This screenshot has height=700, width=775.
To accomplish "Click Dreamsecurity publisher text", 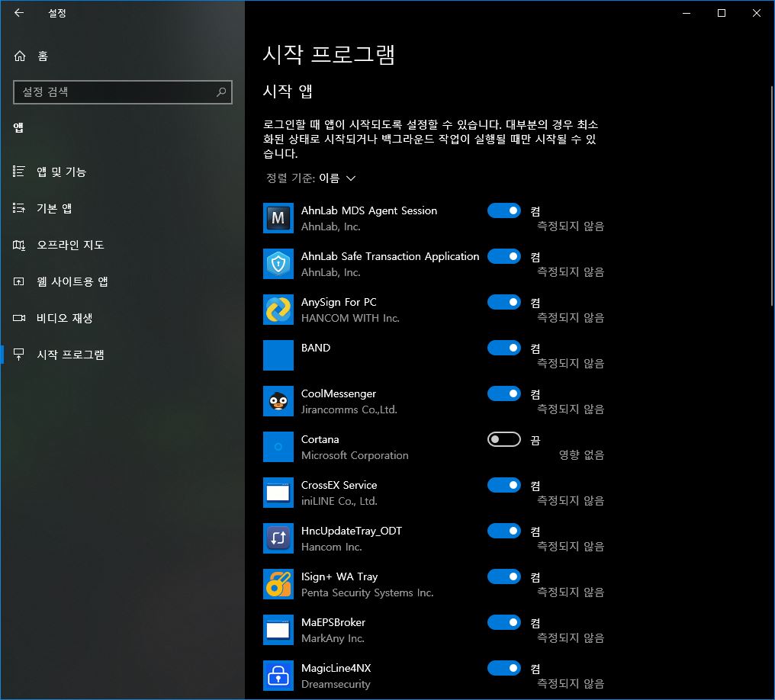I will coord(336,684).
